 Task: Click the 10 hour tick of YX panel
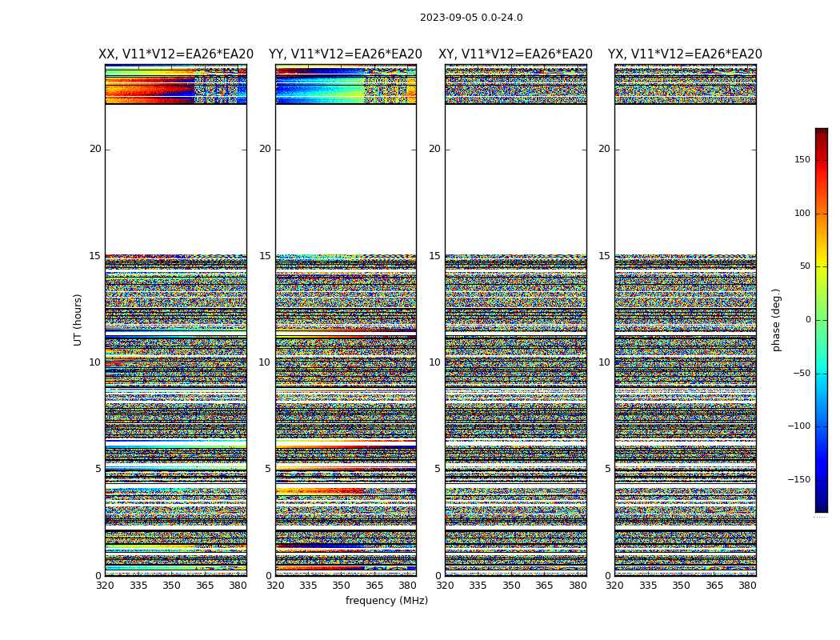pos(604,362)
